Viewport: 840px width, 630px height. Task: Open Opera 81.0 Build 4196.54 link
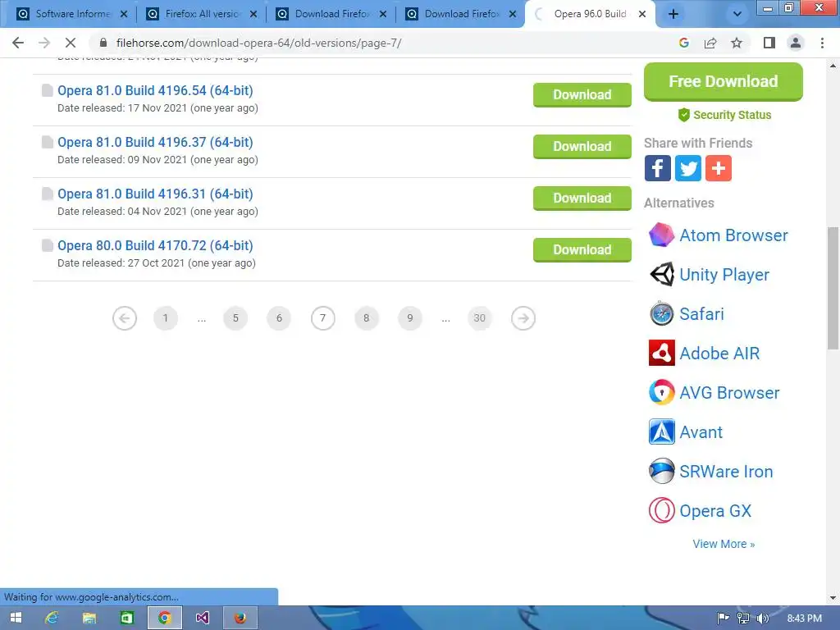[x=155, y=90]
